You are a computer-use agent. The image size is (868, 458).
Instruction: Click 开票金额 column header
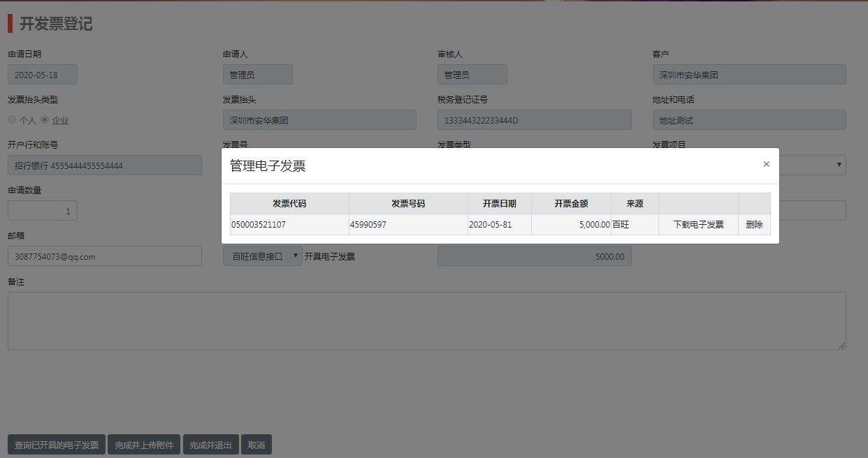coord(571,204)
